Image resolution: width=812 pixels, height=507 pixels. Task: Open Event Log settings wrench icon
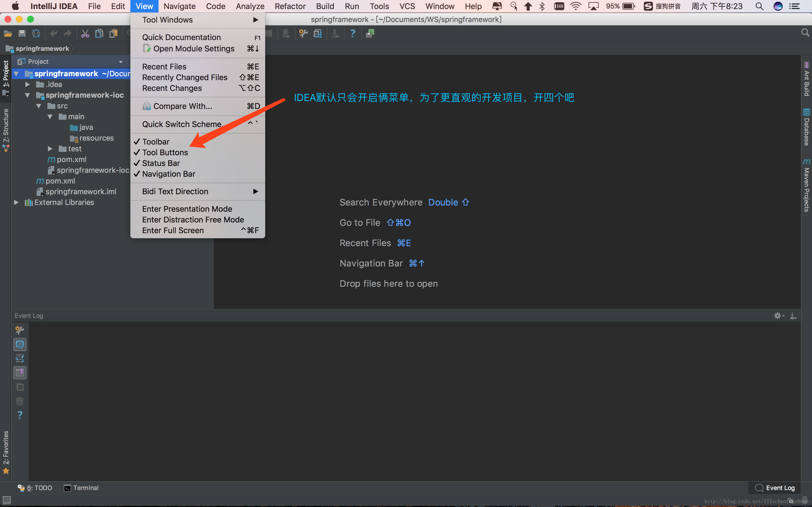[x=20, y=330]
